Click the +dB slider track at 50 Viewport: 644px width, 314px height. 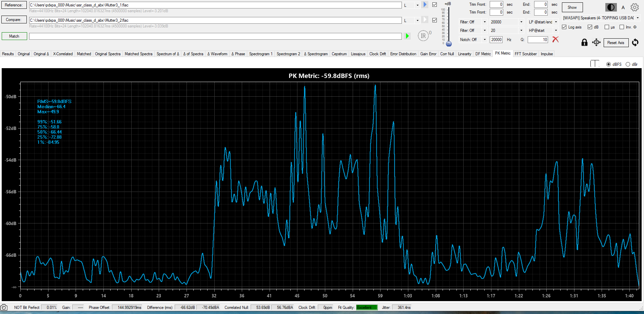[449, 26]
